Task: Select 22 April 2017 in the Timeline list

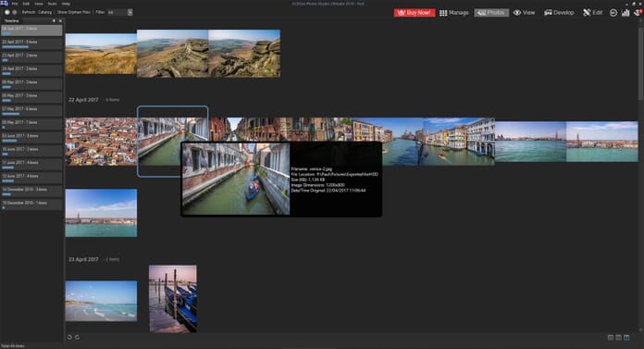Action: pyautogui.click(x=31, y=44)
